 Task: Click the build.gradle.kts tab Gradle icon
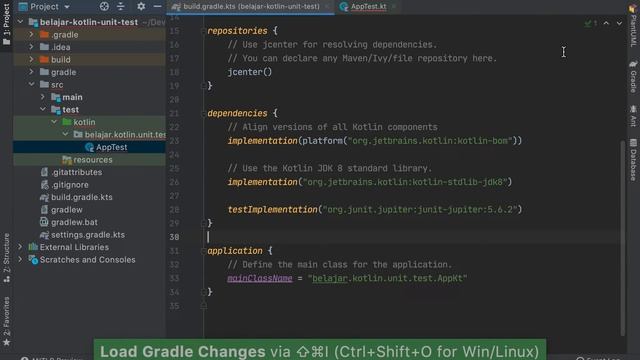click(176, 7)
